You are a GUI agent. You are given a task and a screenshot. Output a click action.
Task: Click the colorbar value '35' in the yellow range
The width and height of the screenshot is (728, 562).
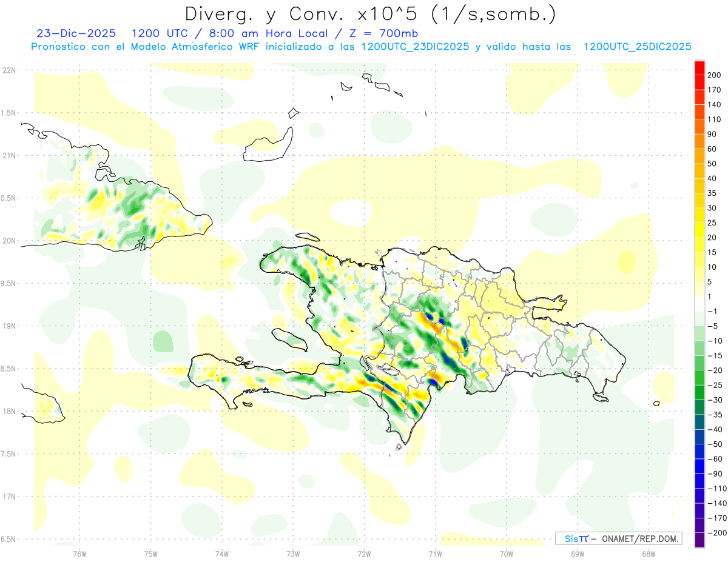click(x=712, y=193)
